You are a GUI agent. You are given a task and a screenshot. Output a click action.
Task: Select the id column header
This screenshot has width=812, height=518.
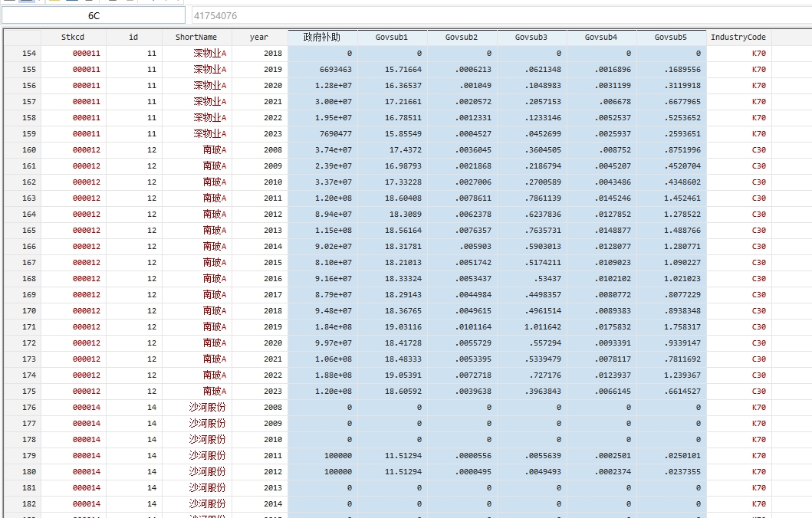(133, 37)
